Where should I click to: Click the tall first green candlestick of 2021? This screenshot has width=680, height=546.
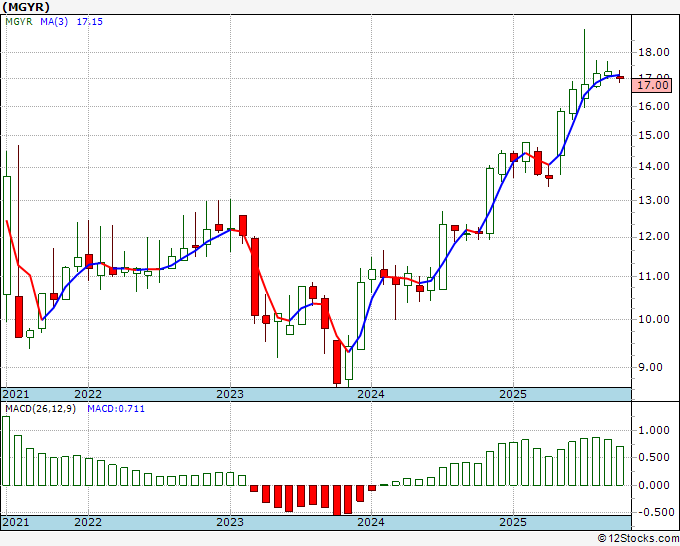pyautogui.click(x=7, y=235)
